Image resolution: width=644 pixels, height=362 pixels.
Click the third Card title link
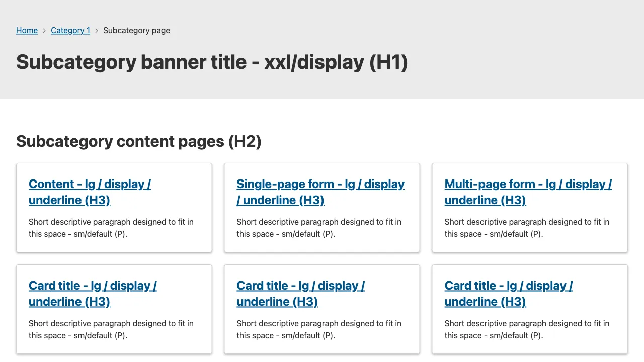pos(508,286)
